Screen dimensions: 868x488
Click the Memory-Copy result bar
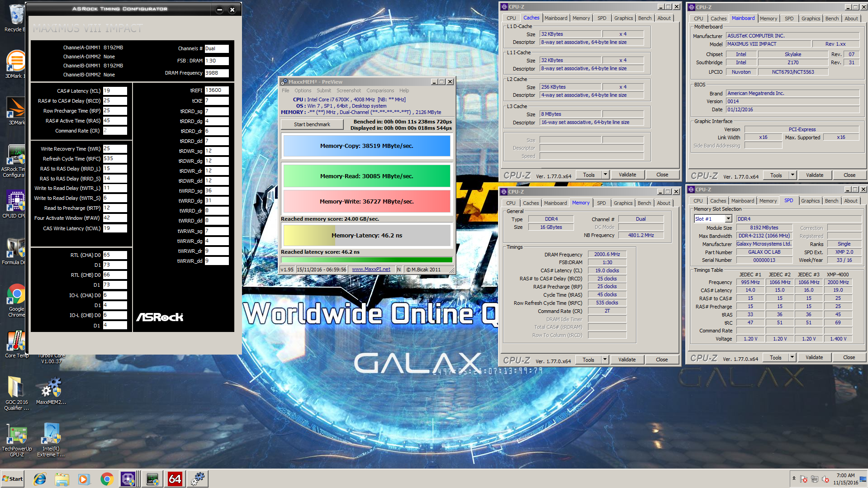(x=366, y=146)
